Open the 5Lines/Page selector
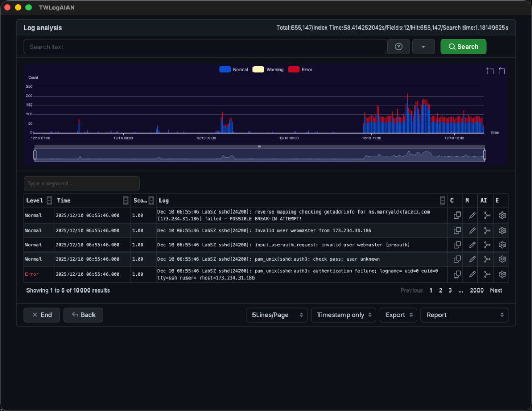532x411 pixels. (276, 315)
